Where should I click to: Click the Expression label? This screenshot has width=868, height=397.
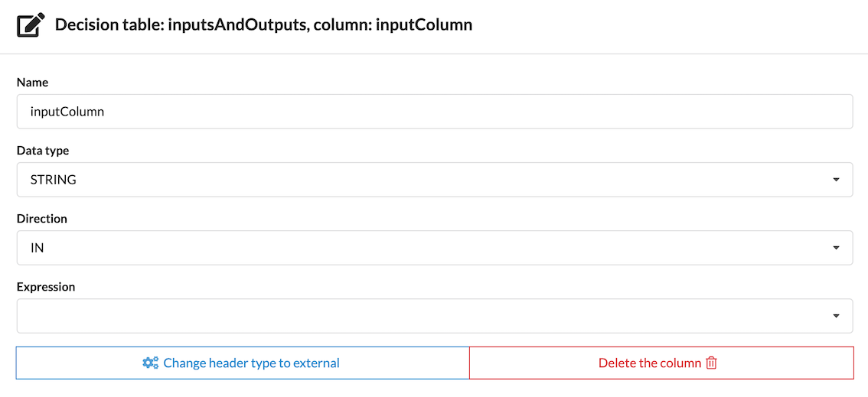coord(46,287)
